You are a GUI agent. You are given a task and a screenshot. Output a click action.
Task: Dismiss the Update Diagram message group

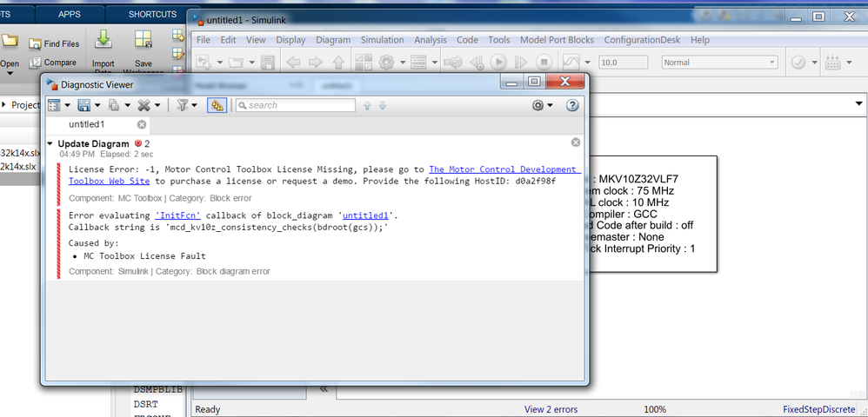coord(576,142)
